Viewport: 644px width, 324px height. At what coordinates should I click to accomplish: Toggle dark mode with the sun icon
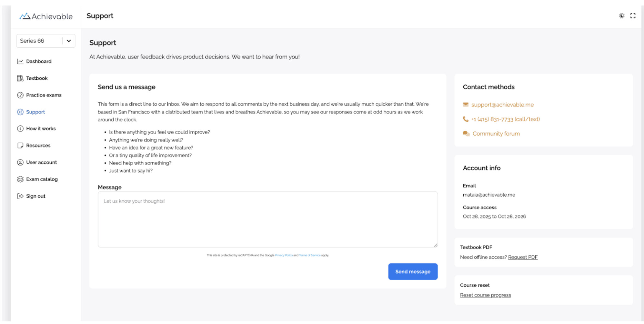coord(621,16)
